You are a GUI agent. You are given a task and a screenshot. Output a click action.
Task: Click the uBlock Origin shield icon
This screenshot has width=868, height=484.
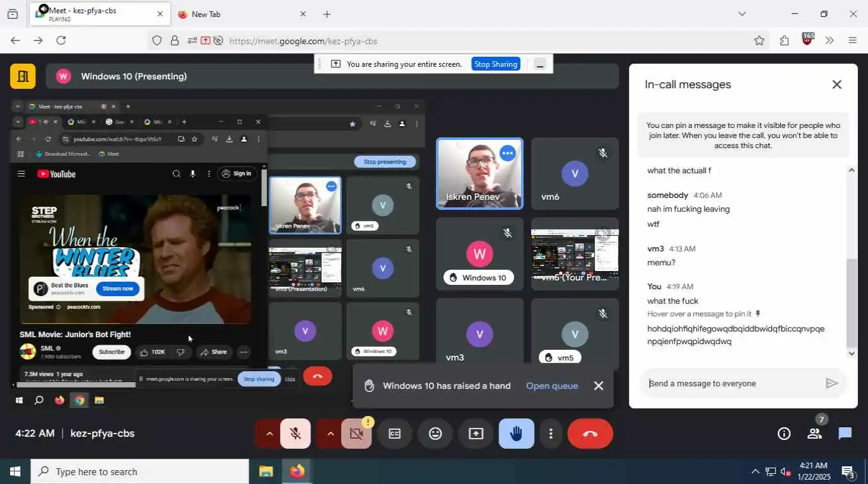click(x=807, y=40)
